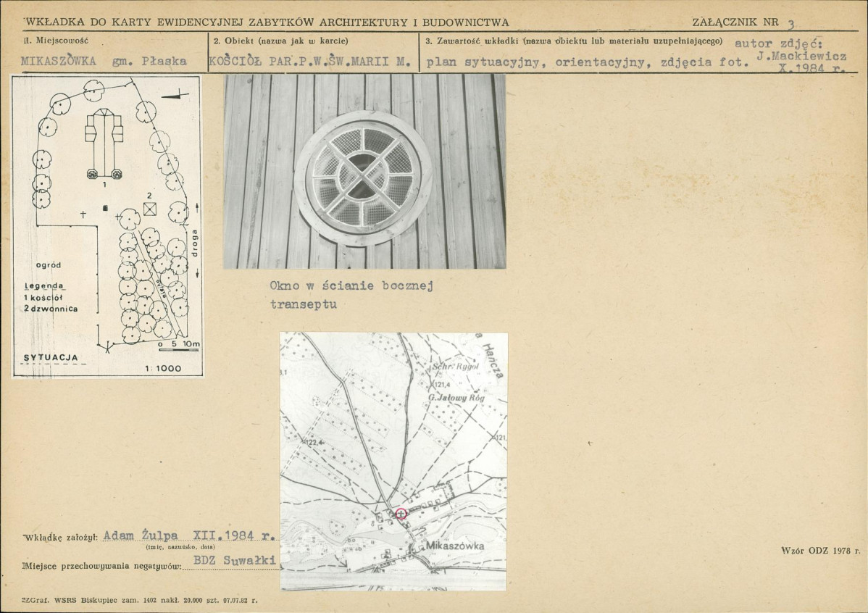Click the MIKASZÓWKA gm. Płaska locality field
Image resolution: width=868 pixels, height=613 pixels.
(x=104, y=61)
